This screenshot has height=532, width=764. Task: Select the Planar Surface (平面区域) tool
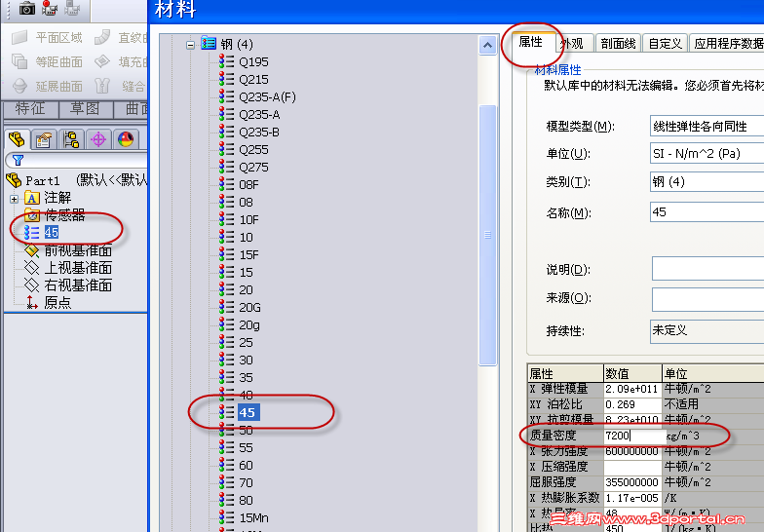(47, 37)
